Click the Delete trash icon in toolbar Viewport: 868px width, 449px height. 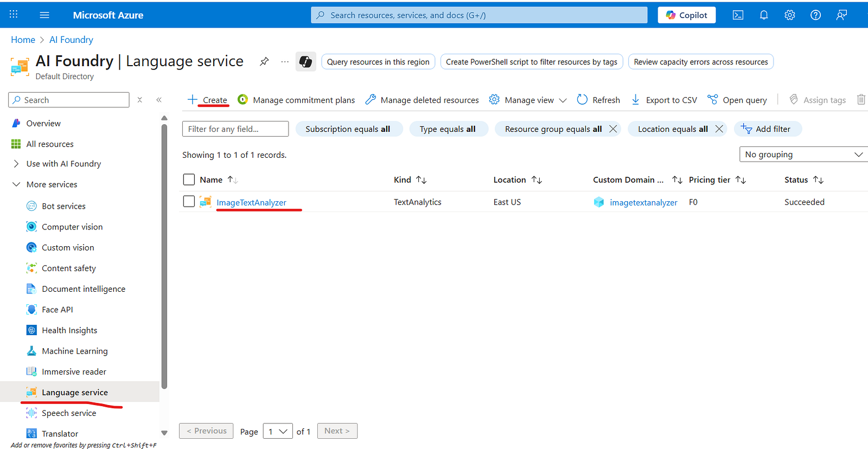861,100
